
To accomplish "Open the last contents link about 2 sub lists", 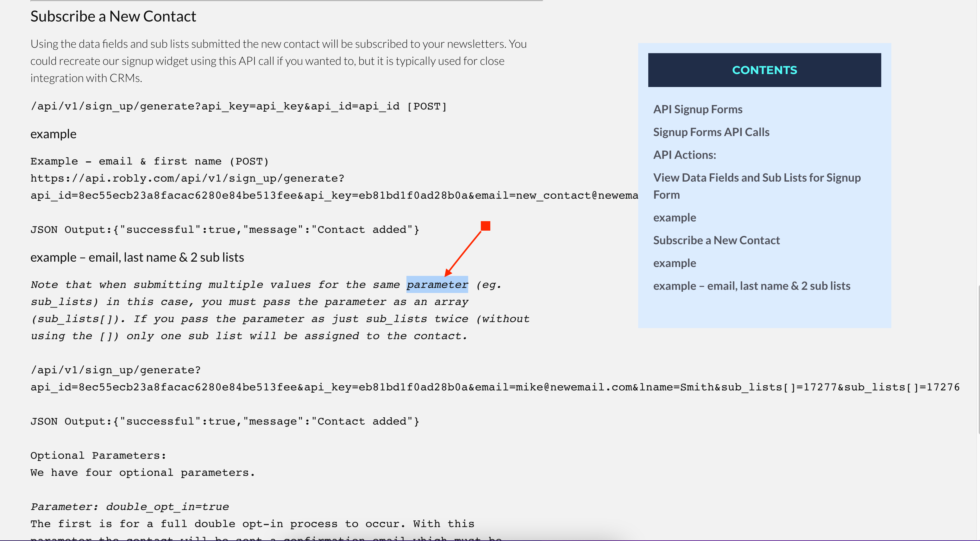I will click(752, 286).
